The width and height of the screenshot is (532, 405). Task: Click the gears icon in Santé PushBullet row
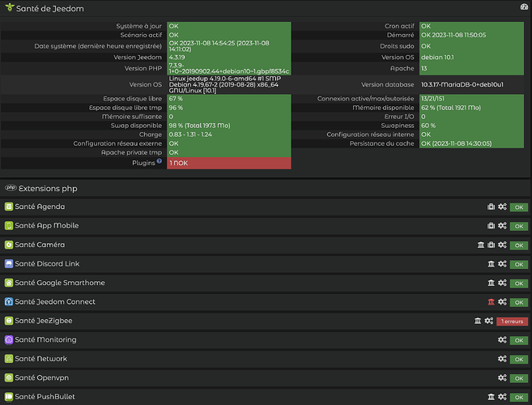coord(502,397)
